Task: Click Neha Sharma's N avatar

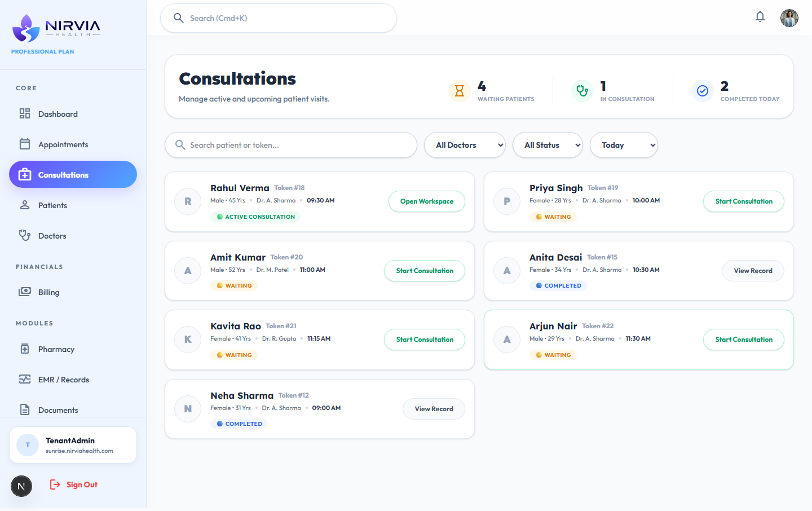Action: [x=188, y=409]
